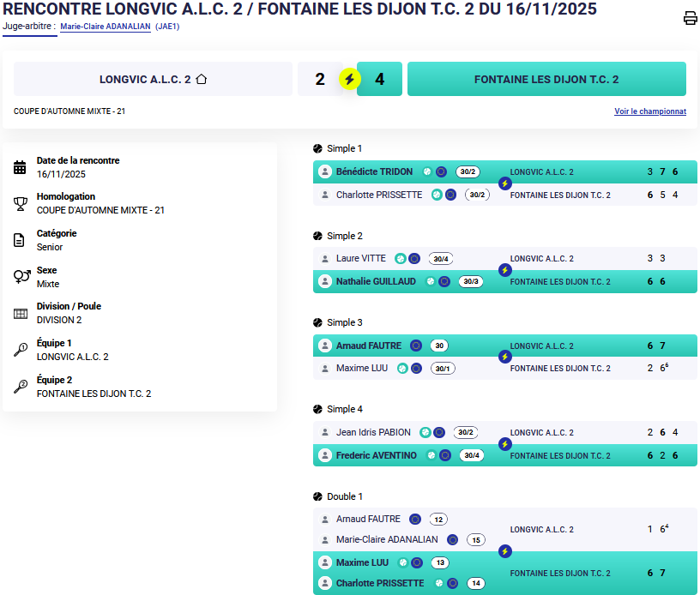
Task: Open Nathalie GUILLAUD's player name
Action: coord(376,281)
